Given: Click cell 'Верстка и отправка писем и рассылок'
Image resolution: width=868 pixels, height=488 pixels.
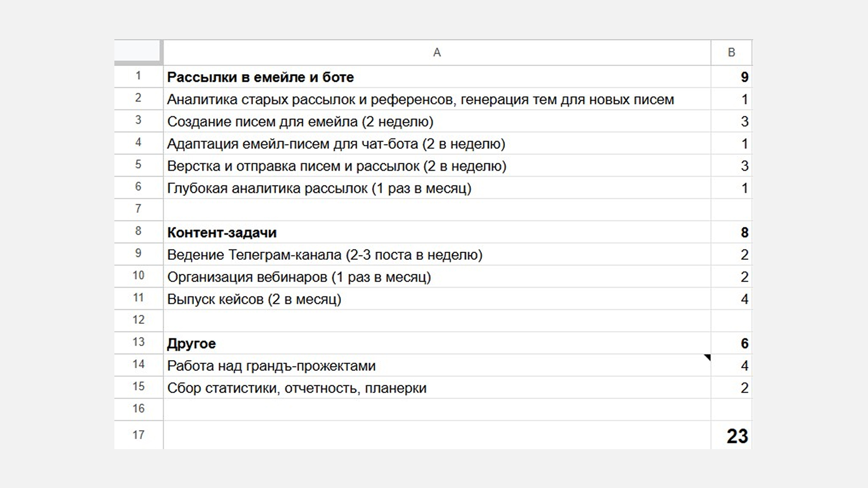Looking at the screenshot, I should pyautogui.click(x=437, y=165).
